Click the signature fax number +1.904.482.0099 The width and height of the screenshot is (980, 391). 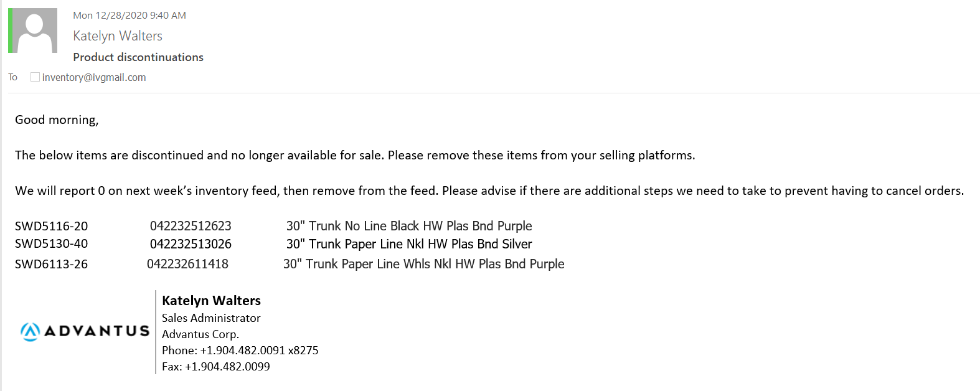pyautogui.click(x=228, y=367)
